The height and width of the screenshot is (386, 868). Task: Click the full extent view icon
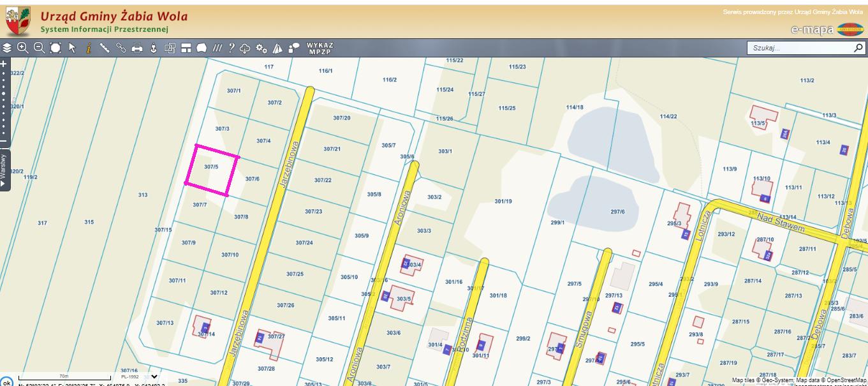click(55, 48)
